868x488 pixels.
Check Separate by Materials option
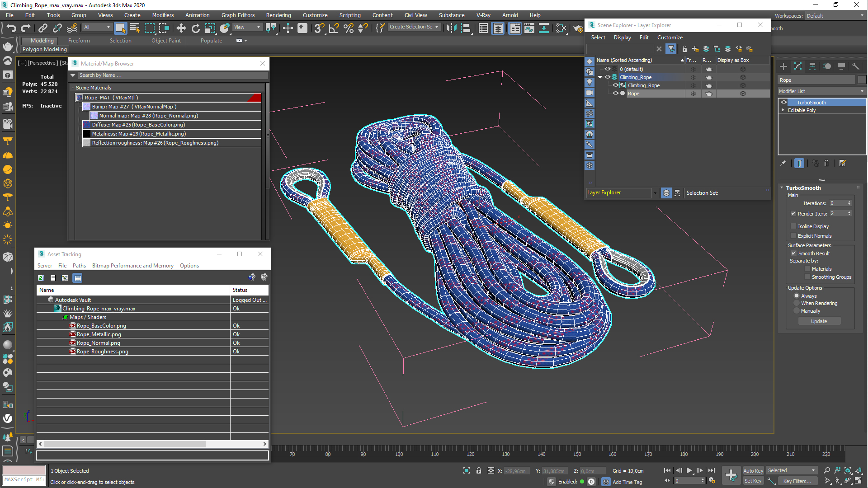coord(807,269)
